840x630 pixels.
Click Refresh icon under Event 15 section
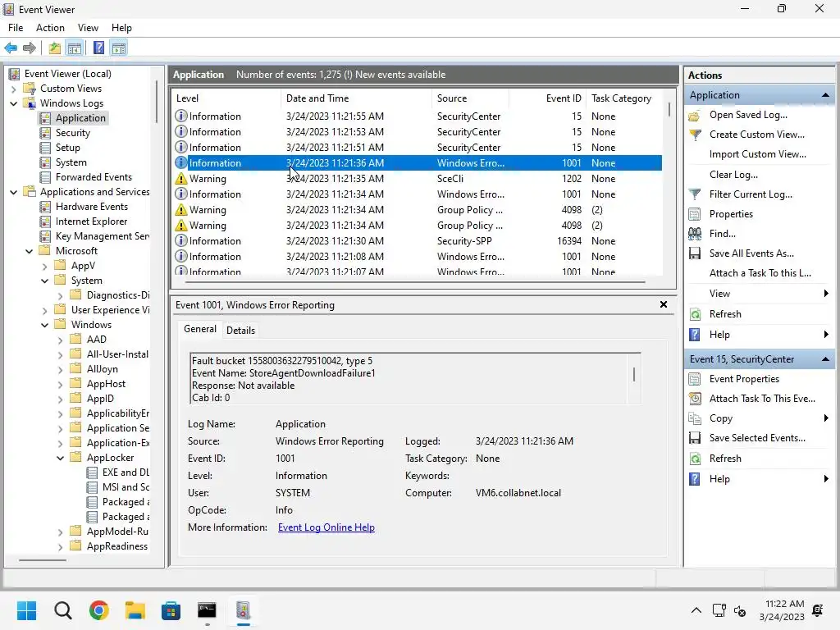(x=695, y=459)
